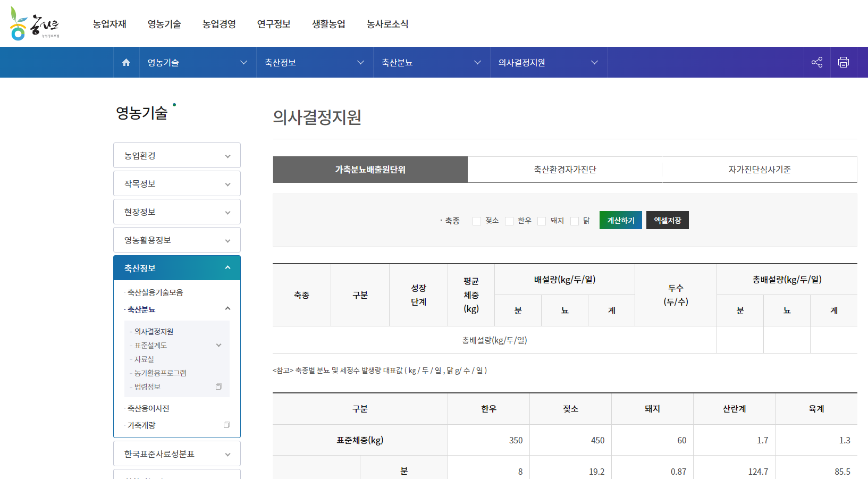868x479 pixels.
Task: Expand the 한국표준사료성분표 sidebar section
Action: pos(177,453)
